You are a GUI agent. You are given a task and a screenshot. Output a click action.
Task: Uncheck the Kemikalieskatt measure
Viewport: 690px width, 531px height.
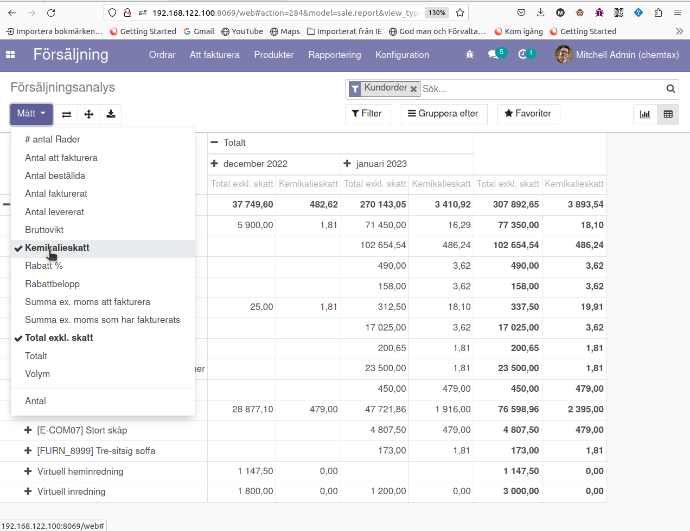(x=57, y=247)
